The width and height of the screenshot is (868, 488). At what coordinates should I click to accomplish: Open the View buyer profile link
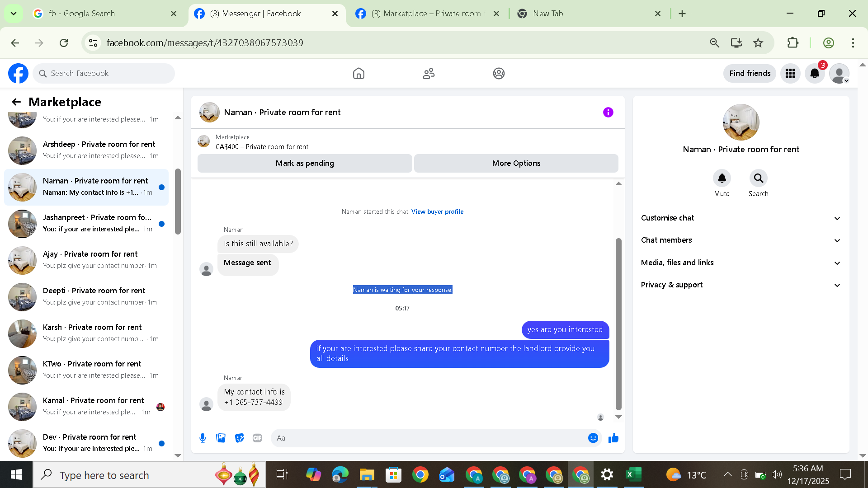pos(437,212)
